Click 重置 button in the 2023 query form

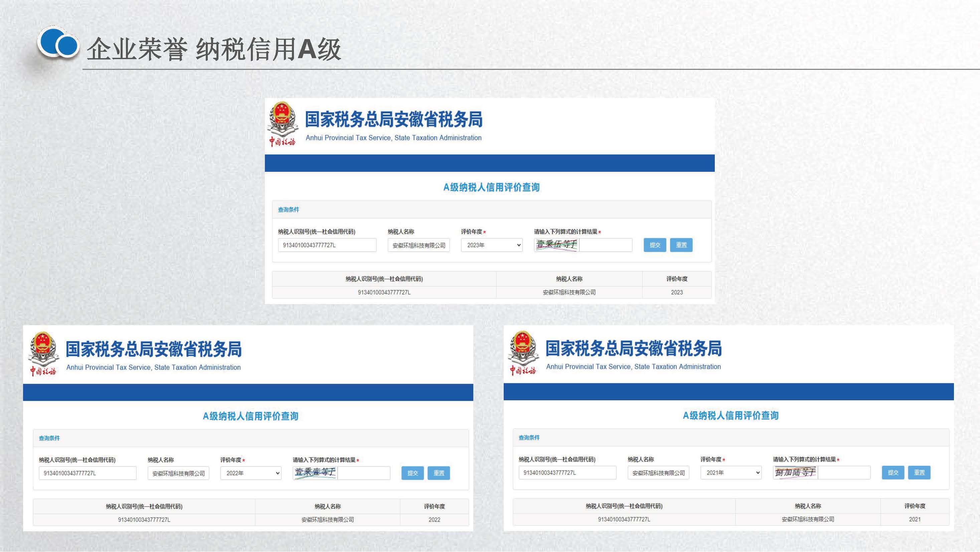(x=681, y=245)
